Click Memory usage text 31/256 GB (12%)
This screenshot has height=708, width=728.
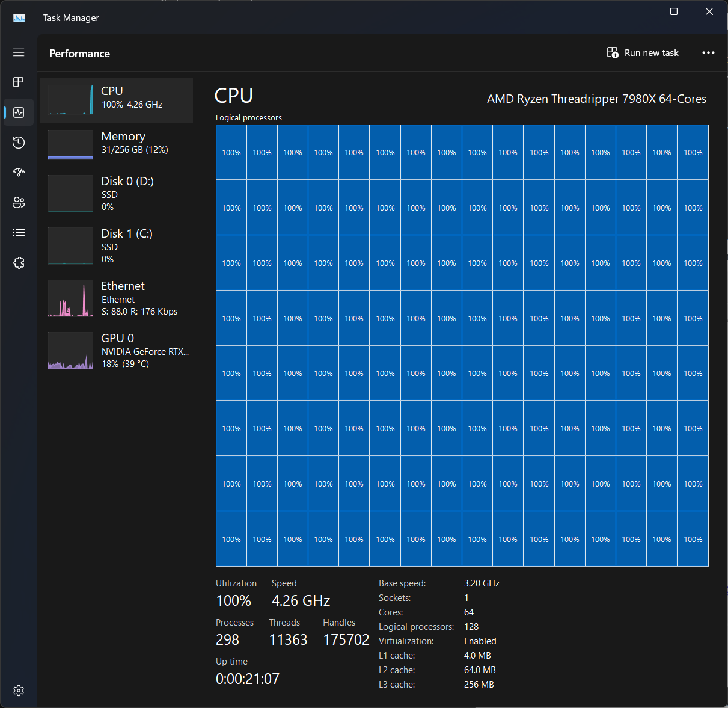(135, 150)
